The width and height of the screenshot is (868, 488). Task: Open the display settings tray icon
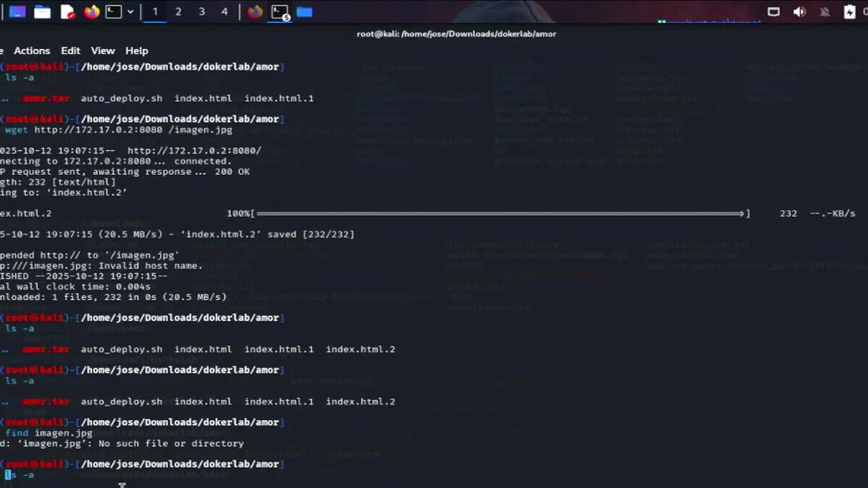[x=774, y=12]
